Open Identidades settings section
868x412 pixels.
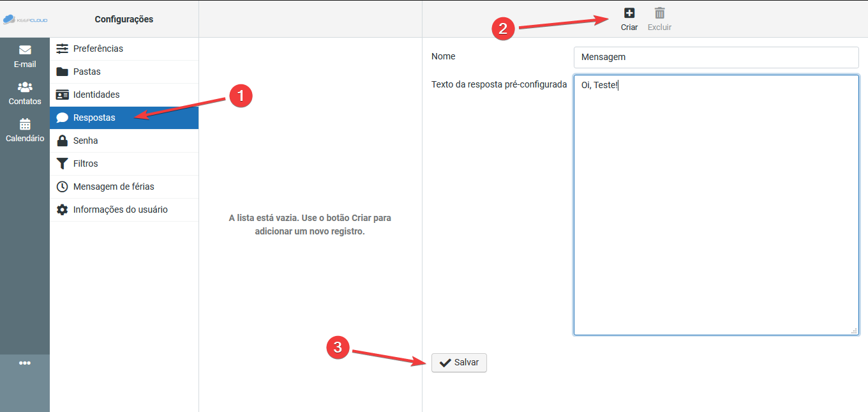124,95
